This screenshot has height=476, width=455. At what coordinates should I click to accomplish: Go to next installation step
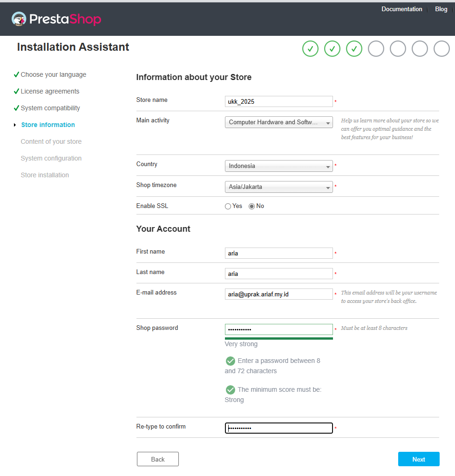[x=419, y=459]
